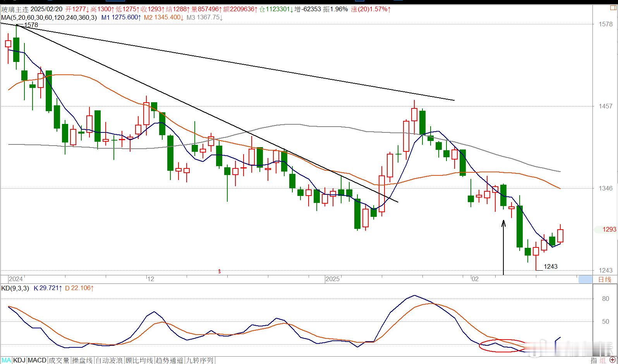Click the 02 month axis label
Screen dimensions: 618x364
[x=475, y=279]
